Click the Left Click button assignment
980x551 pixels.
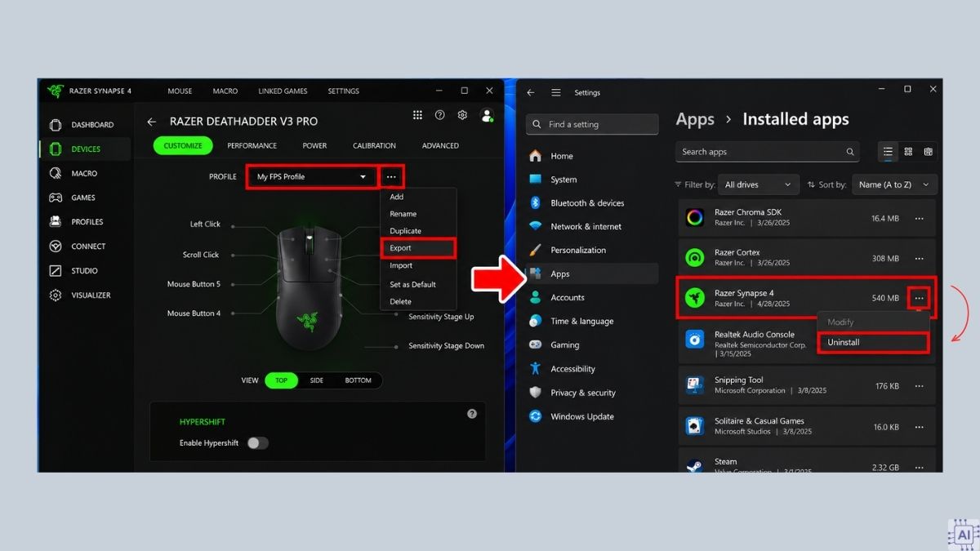(x=205, y=224)
